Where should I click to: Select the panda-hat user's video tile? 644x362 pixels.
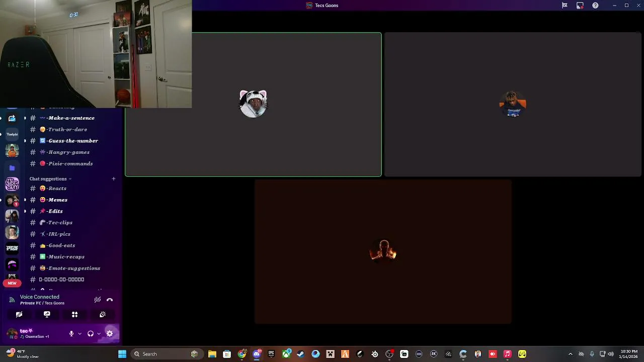[253, 105]
